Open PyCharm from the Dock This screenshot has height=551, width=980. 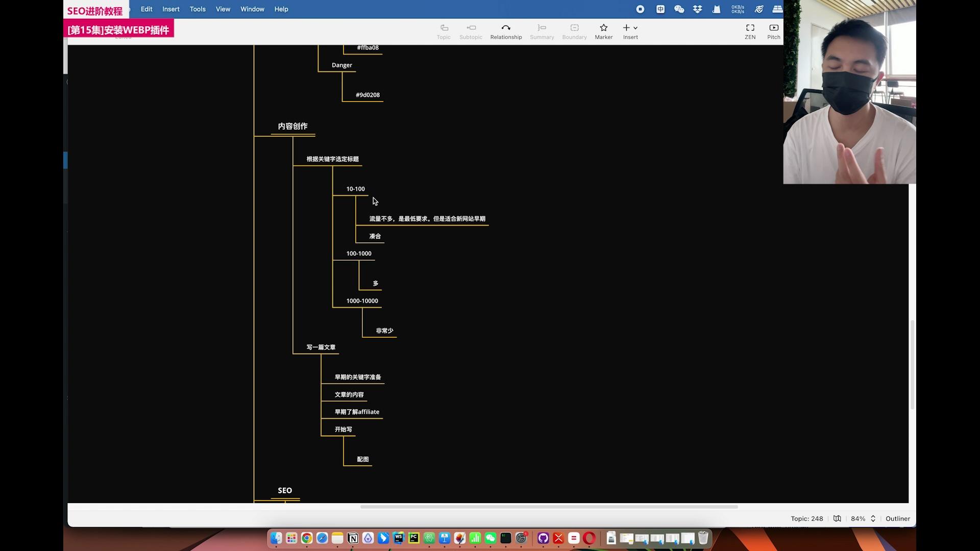coord(414,538)
